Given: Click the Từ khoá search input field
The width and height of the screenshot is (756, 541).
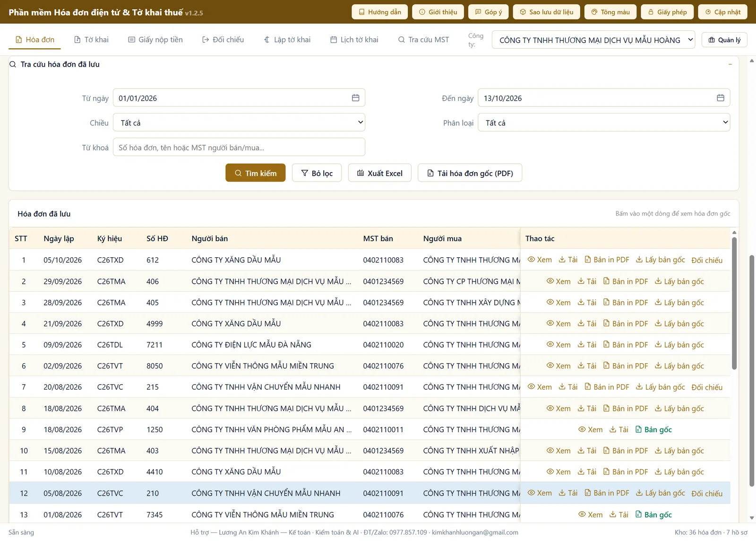Looking at the screenshot, I should click(x=239, y=147).
